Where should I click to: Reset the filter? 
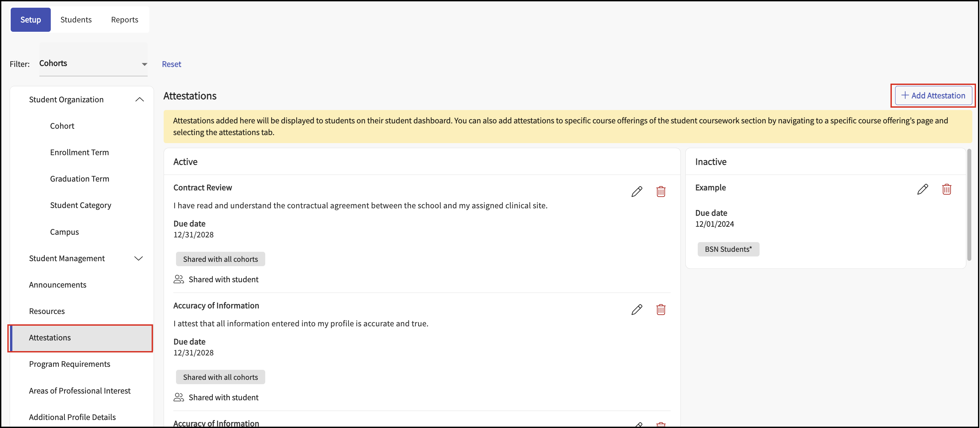pyautogui.click(x=171, y=64)
